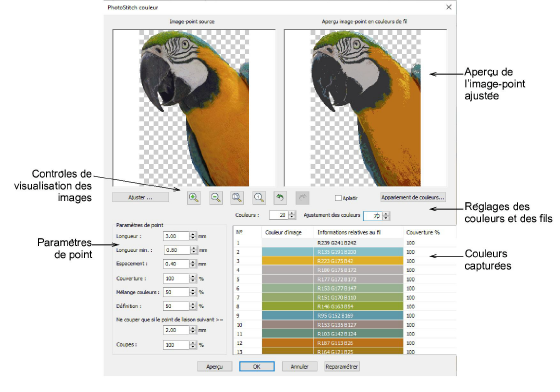Click the Espacement value field
Screen dimensions: 560x392
coord(176,264)
